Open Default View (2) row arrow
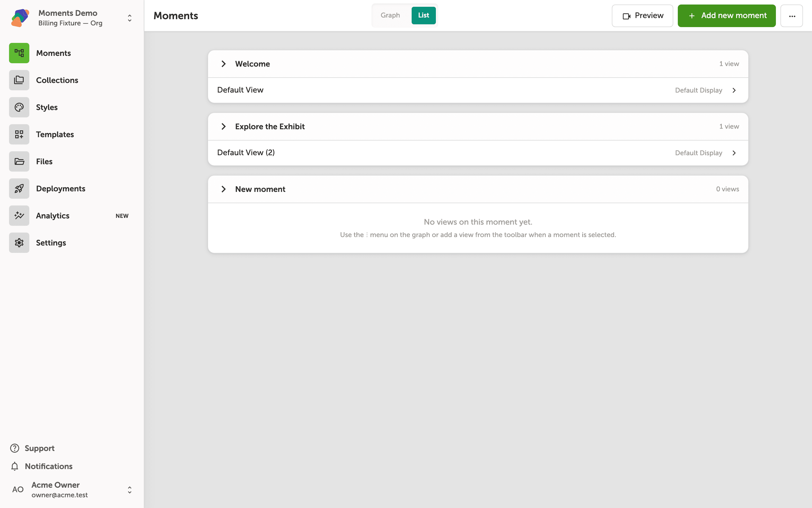The height and width of the screenshot is (508, 812). click(734, 153)
